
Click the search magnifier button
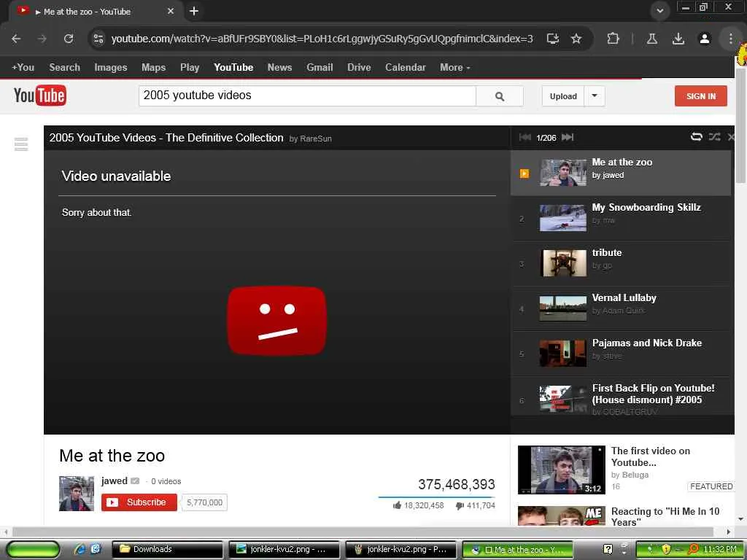tap(499, 96)
